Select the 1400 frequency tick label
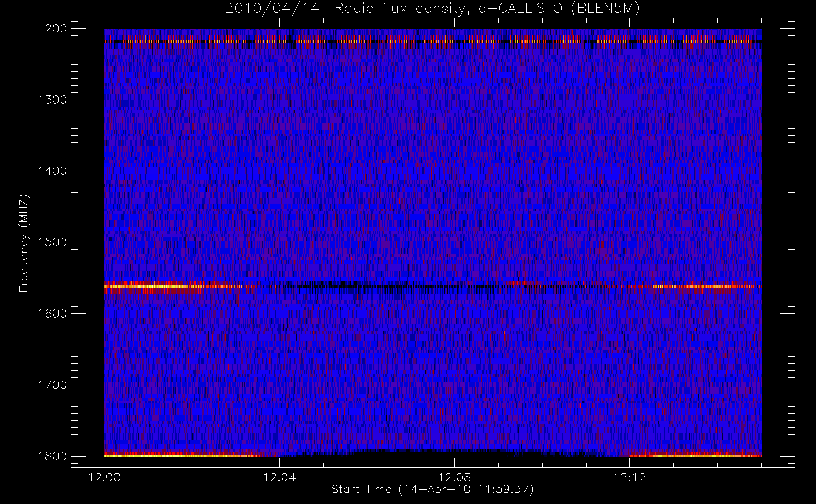 tap(52, 171)
